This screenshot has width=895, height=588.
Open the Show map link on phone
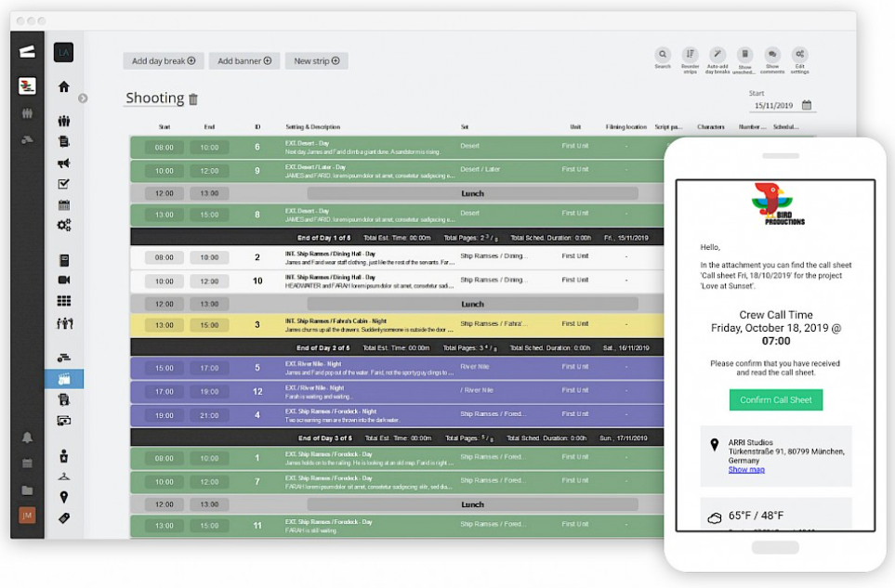point(746,469)
